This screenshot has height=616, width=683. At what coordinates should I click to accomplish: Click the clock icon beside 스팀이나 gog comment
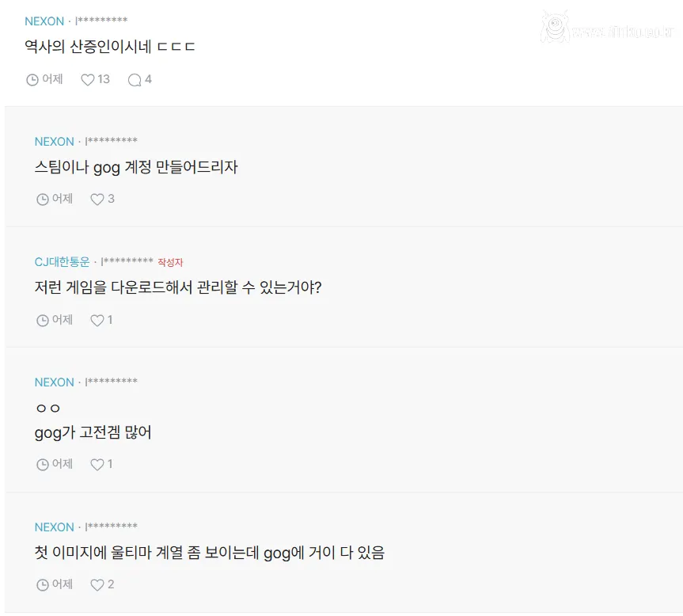coord(42,199)
